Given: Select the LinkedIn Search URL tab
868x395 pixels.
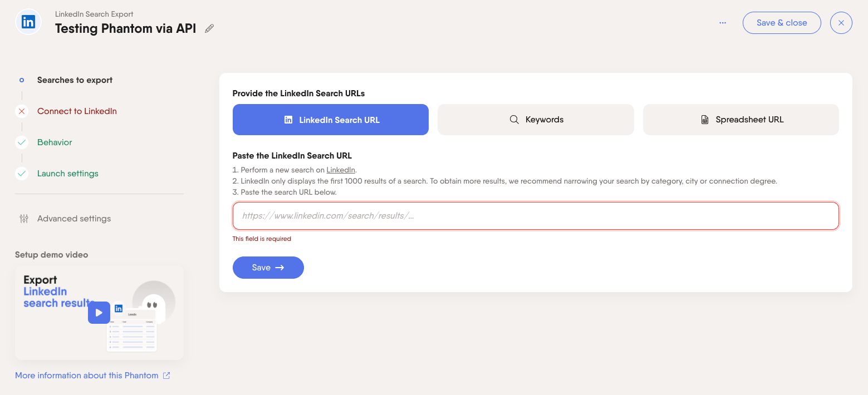Looking at the screenshot, I should (331, 120).
